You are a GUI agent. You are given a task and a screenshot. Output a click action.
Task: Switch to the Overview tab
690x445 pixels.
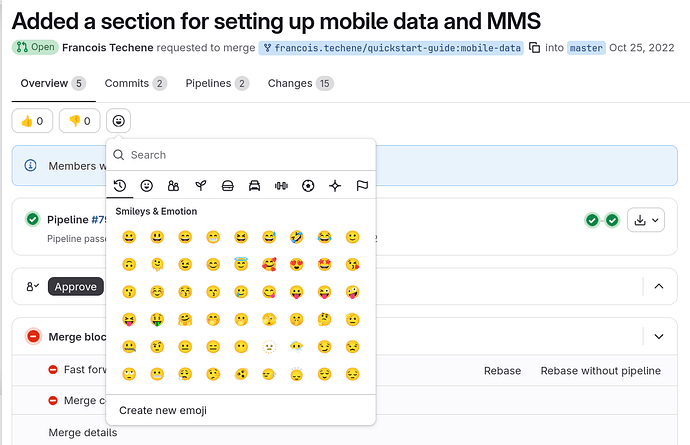(x=53, y=84)
